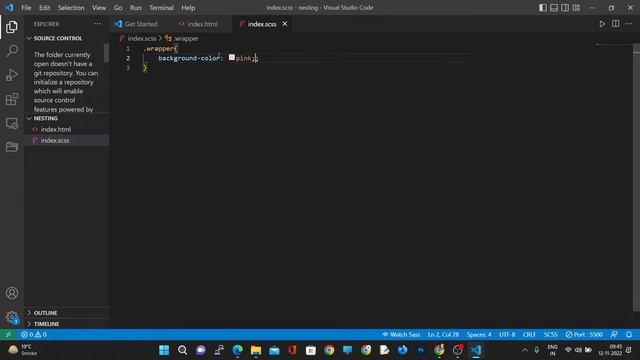Open Explorer Views and More Actions ellipsis
Viewport: 640px width, 360px height.
97,24
